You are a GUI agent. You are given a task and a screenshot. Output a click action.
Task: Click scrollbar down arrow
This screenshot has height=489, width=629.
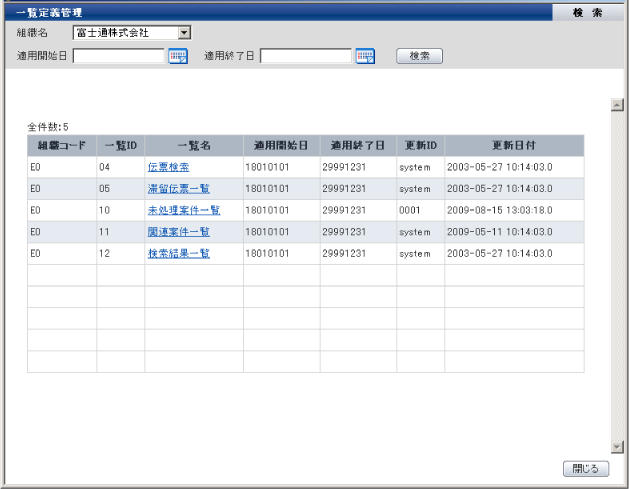(617, 446)
